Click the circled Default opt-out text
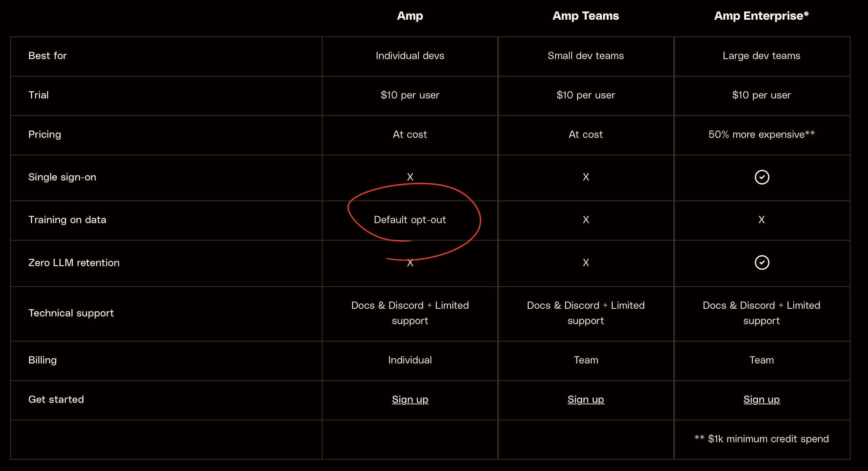Viewport: 868px width, 471px height. pyautogui.click(x=410, y=220)
